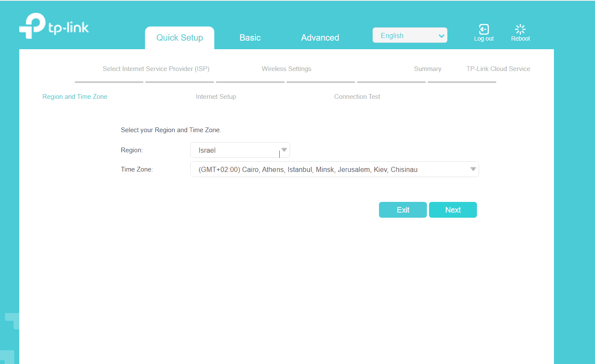595x364 pixels.
Task: Expand the Region dropdown showing Israel
Action: click(240, 150)
